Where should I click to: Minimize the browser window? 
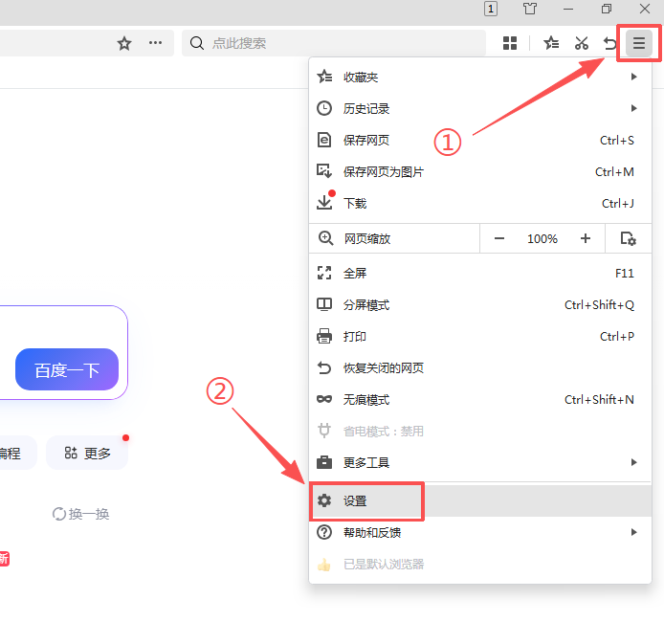point(568,9)
